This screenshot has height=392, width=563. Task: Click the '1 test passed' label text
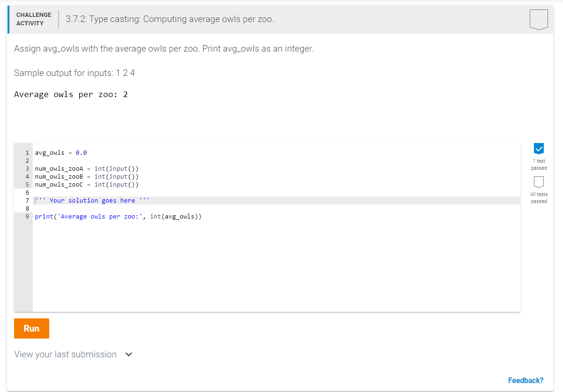click(x=539, y=164)
